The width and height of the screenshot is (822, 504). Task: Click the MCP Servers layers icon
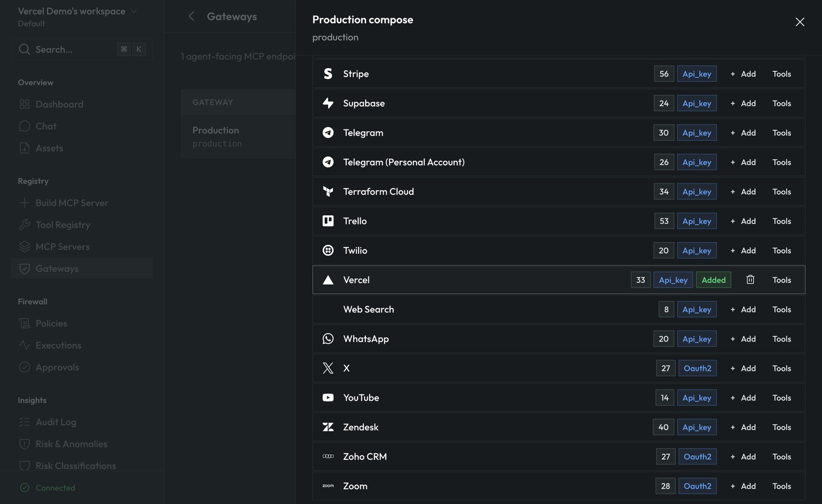coord(24,247)
